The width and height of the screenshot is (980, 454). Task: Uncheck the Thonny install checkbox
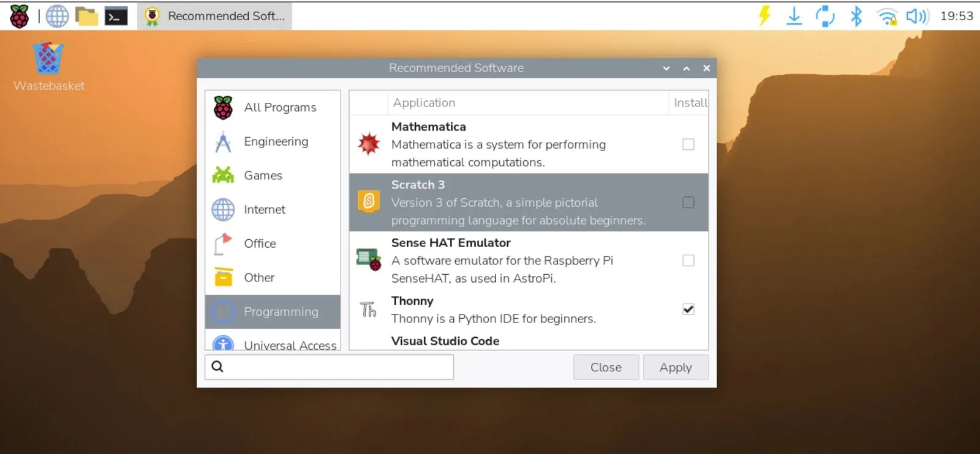click(x=688, y=310)
